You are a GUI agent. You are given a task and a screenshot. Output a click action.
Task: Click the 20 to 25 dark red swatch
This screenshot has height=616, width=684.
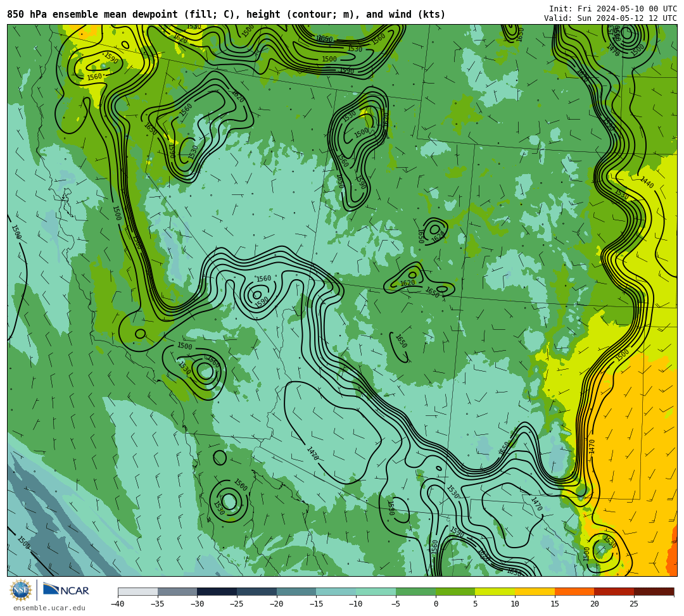[x=614, y=591]
